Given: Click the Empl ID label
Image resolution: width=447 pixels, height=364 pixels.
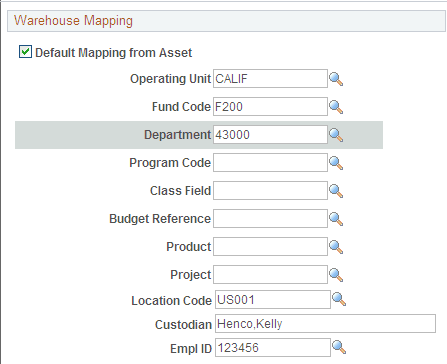Looking at the screenshot, I should click(x=191, y=349).
